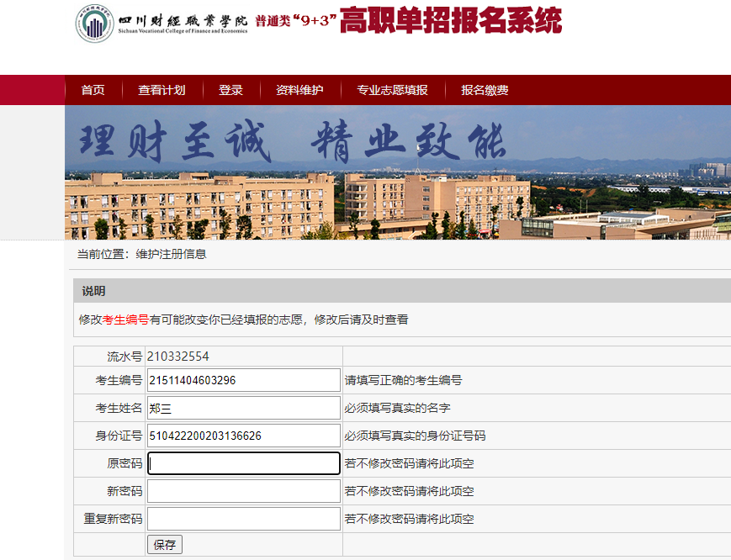This screenshot has height=560, width=731.
Task: Click the 当前位置 breadcrumb text
Action: click(141, 254)
